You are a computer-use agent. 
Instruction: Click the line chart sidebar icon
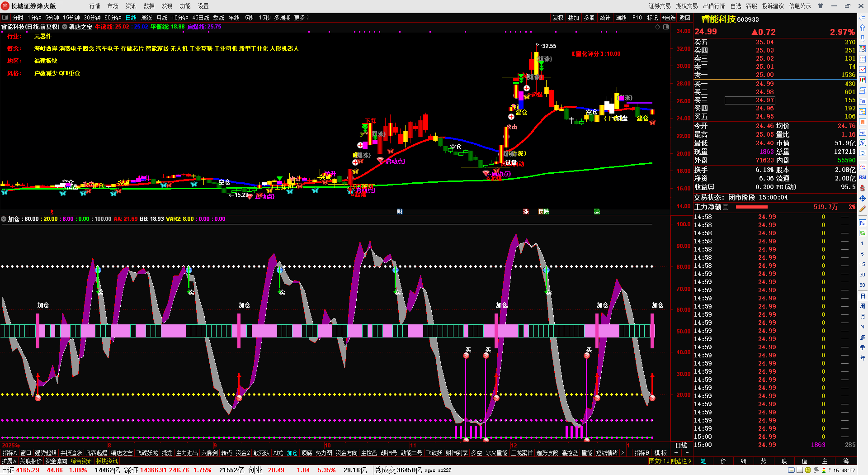click(863, 70)
